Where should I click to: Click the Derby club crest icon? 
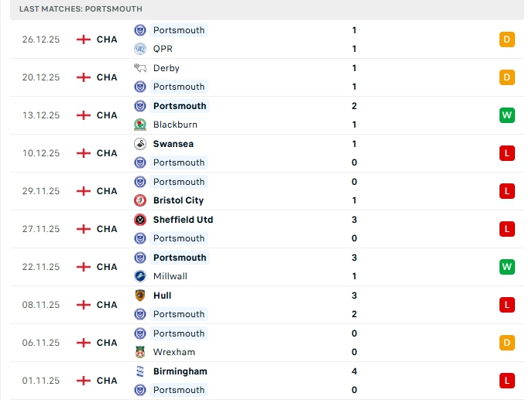(140, 68)
